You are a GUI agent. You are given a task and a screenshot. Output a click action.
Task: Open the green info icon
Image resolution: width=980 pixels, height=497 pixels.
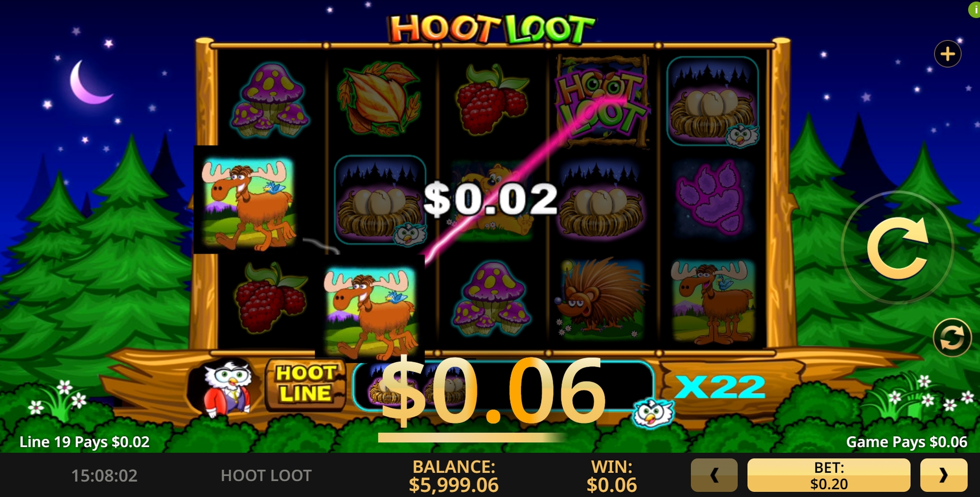[975, 8]
